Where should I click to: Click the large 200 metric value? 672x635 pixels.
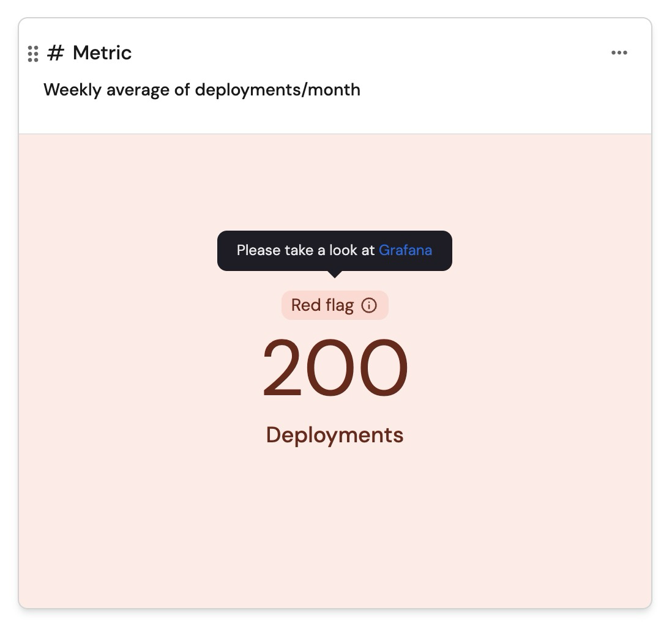[335, 369]
